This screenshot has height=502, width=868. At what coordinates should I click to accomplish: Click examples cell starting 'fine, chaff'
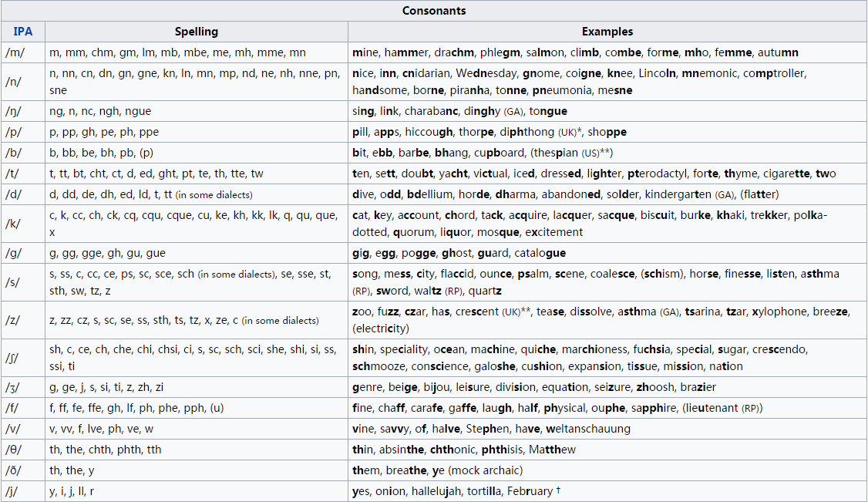tap(607, 408)
